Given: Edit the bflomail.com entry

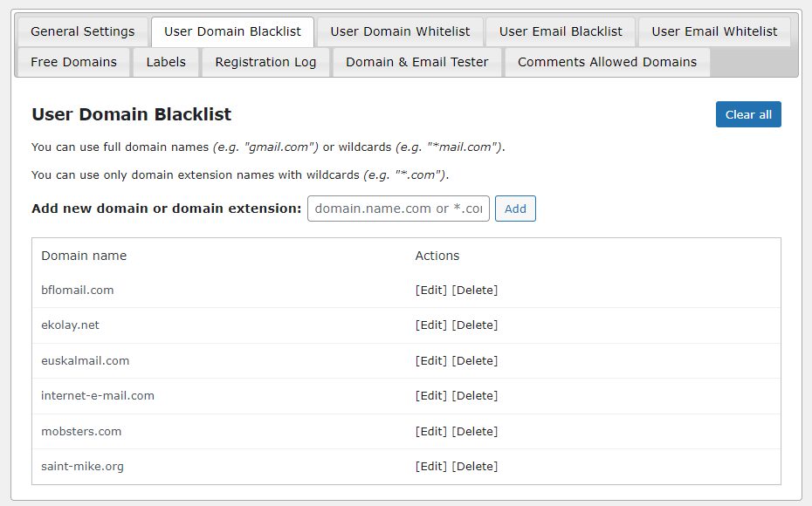Looking at the screenshot, I should 431,290.
